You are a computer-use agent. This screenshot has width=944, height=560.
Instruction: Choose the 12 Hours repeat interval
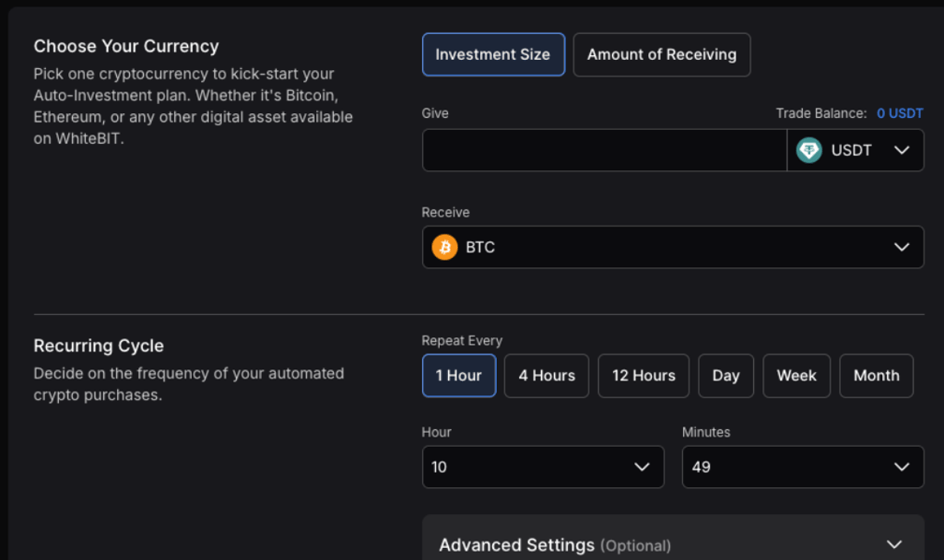643,376
